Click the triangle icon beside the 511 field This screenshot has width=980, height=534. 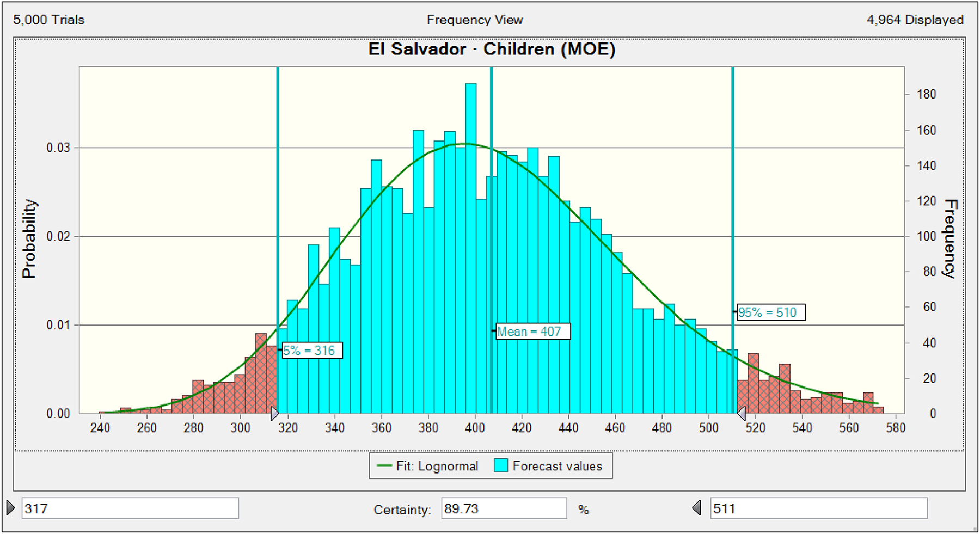pyautogui.click(x=697, y=508)
